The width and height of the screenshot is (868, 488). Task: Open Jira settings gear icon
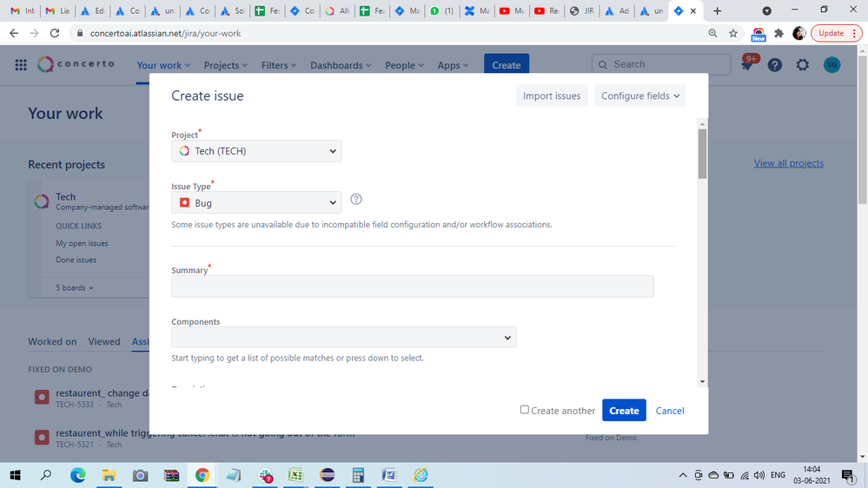[802, 65]
